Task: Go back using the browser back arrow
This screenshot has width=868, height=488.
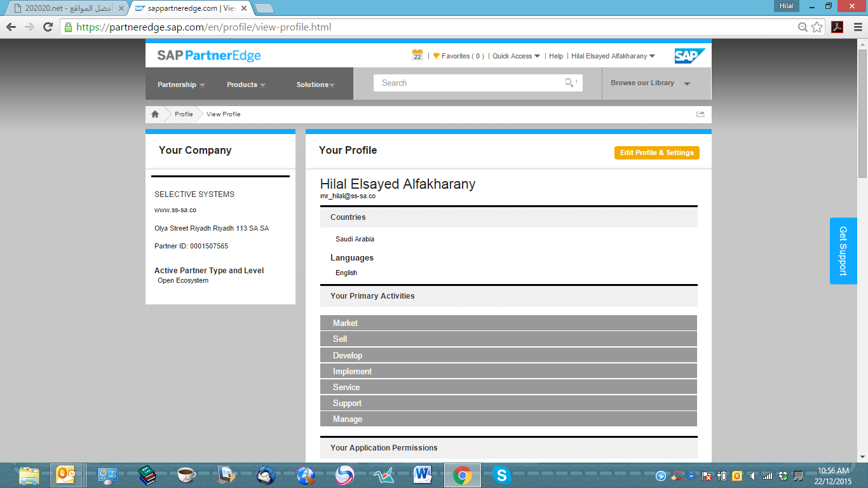Action: click(11, 27)
